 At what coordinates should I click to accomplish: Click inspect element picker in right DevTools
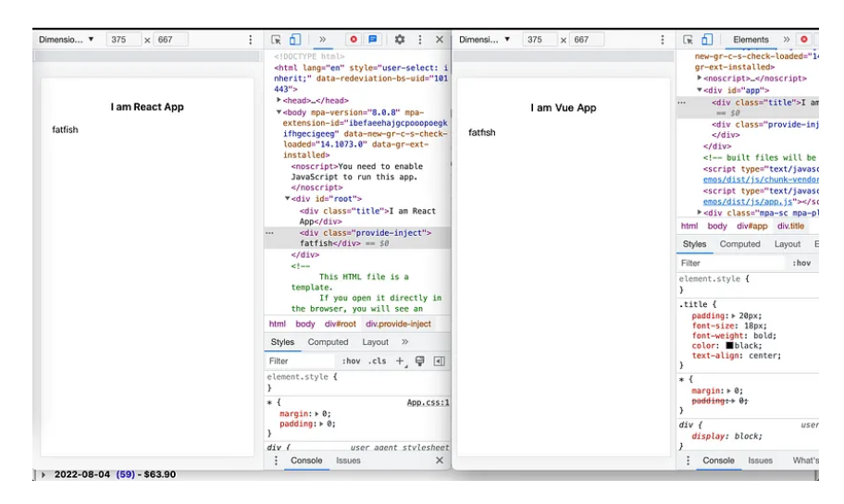(688, 39)
